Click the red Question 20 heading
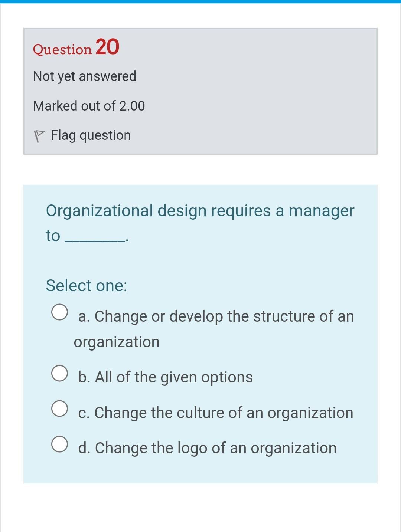The height and width of the screenshot is (532, 401). tap(76, 47)
